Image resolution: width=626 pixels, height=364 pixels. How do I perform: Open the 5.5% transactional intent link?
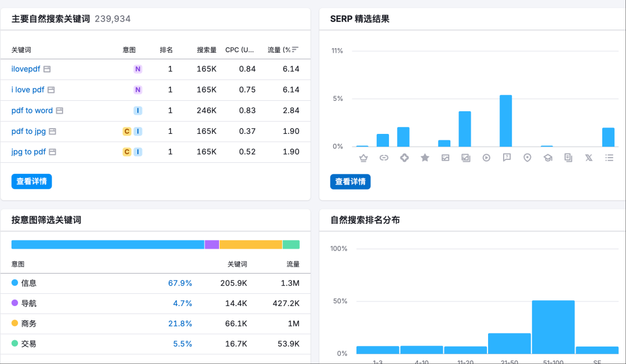point(183,344)
